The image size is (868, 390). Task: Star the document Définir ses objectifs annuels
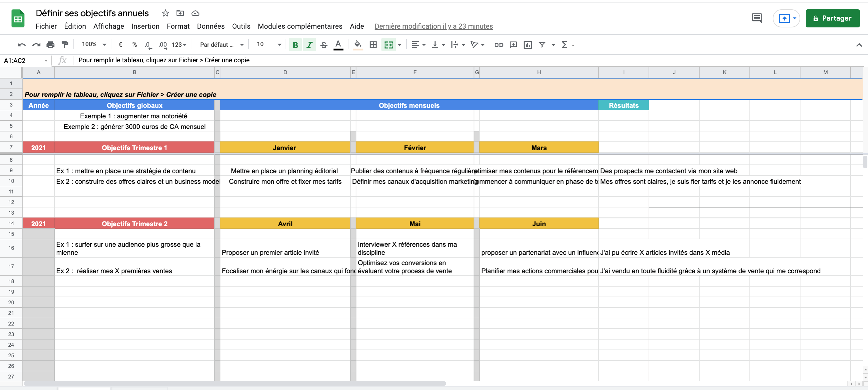(165, 13)
